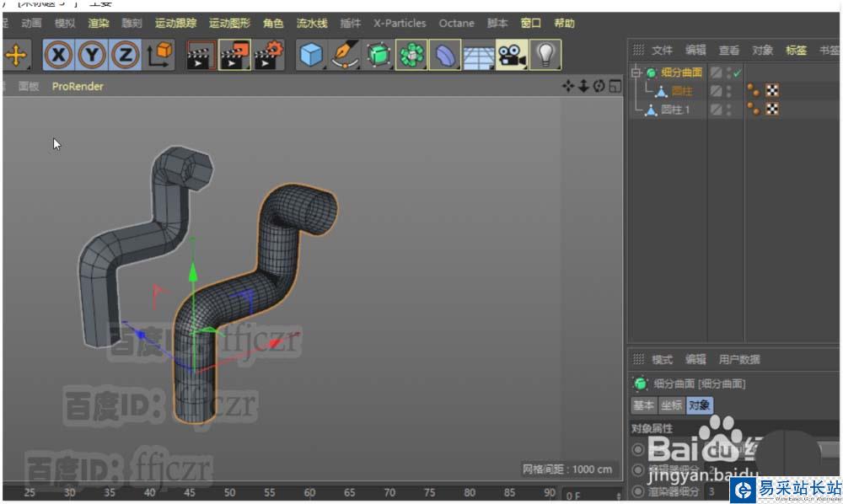This screenshot has width=843, height=504.
Task: Select the 圆柱.1 object in tree
Action: pos(675,110)
